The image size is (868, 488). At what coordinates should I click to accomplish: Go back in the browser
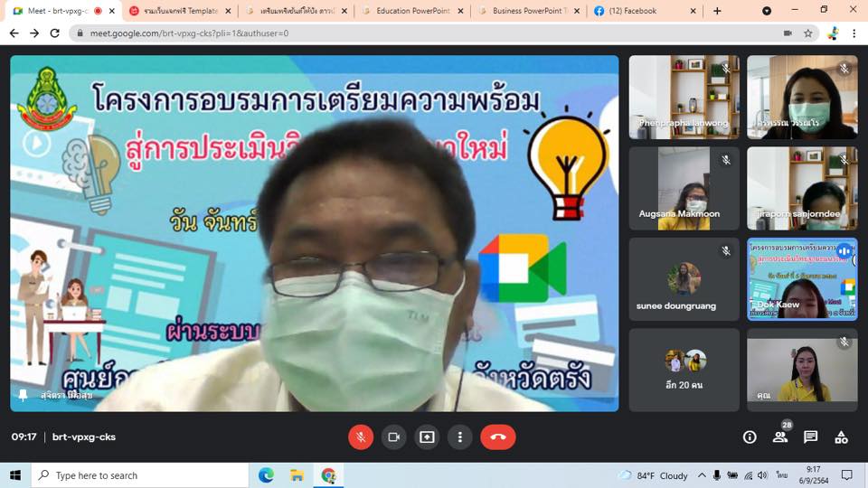[x=14, y=33]
